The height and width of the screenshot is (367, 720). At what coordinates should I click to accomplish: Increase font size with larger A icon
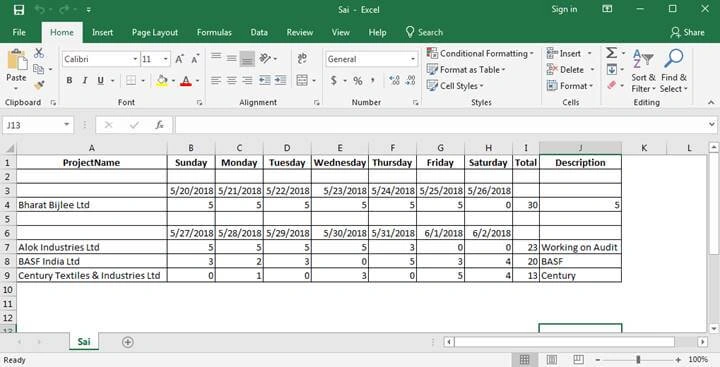(x=180, y=59)
